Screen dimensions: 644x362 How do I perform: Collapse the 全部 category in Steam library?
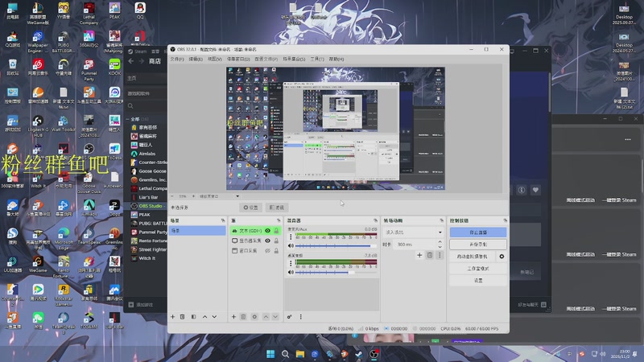(128, 119)
